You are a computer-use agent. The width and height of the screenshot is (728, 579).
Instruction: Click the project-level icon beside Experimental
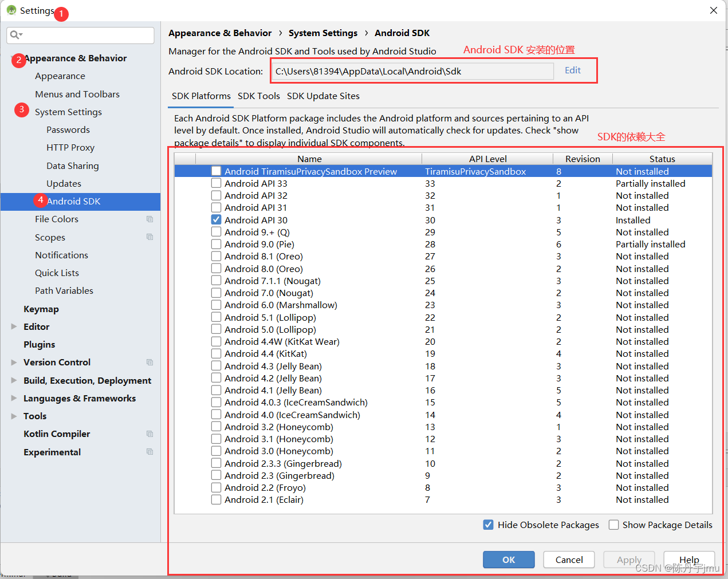point(150,452)
